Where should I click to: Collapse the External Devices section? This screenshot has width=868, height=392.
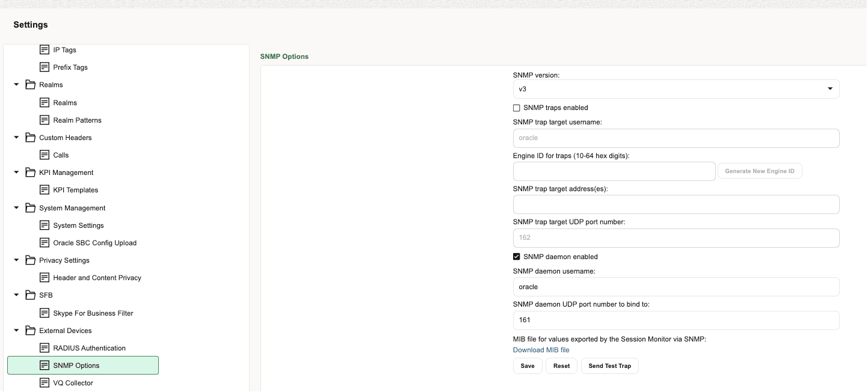click(x=16, y=331)
